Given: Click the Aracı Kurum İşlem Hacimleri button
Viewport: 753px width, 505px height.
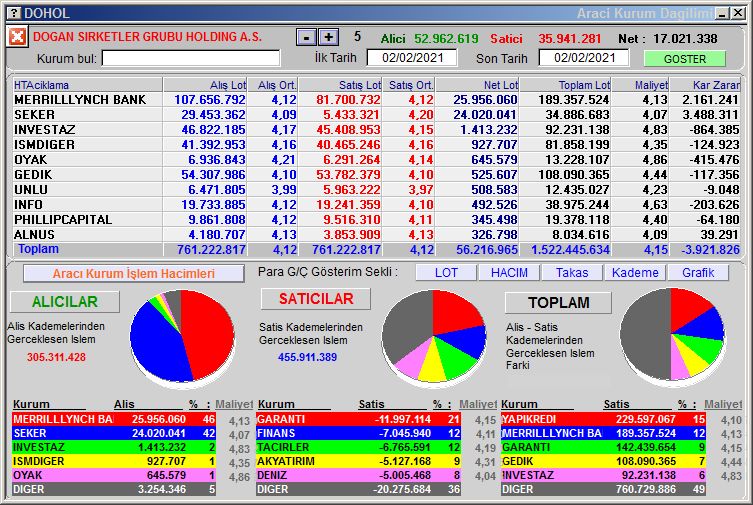Looking at the screenshot, I should click(134, 274).
